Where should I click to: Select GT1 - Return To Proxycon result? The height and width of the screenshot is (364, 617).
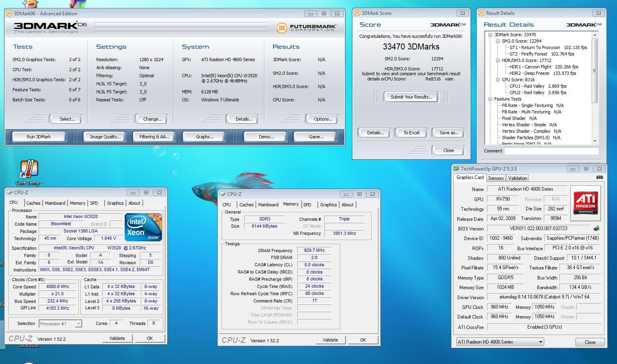(x=548, y=47)
